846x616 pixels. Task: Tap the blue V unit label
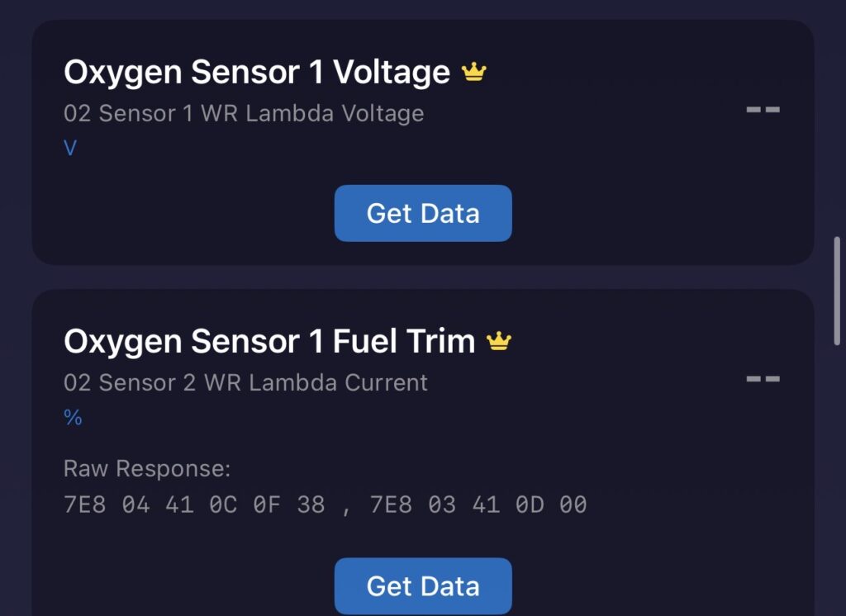point(70,149)
